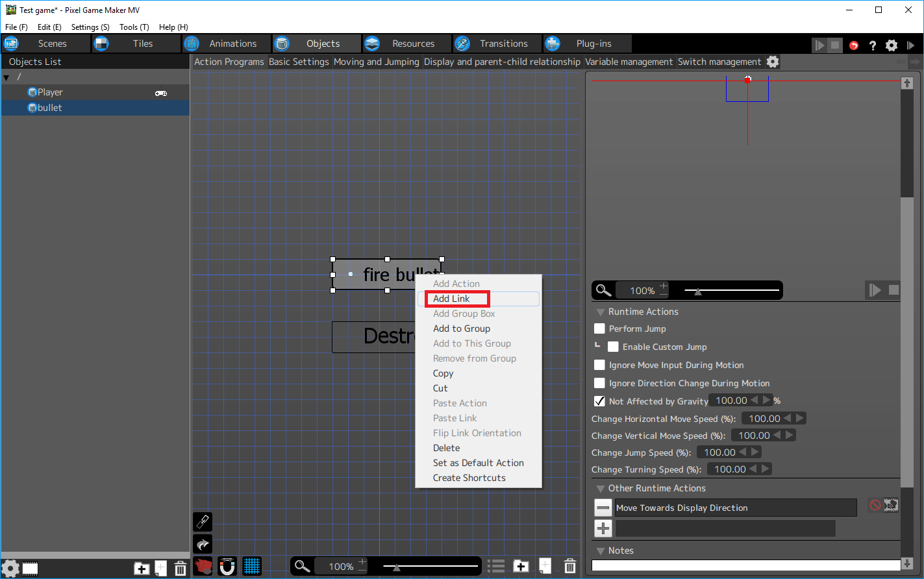Uncheck Not Affected by Gravity
Screen dimensions: 924x579
(599, 401)
